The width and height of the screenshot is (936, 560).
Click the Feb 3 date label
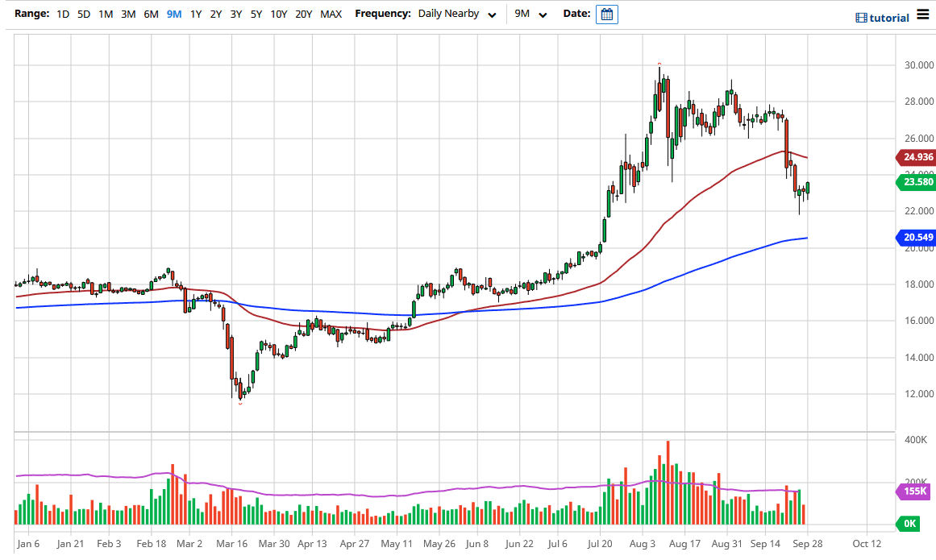(x=109, y=544)
